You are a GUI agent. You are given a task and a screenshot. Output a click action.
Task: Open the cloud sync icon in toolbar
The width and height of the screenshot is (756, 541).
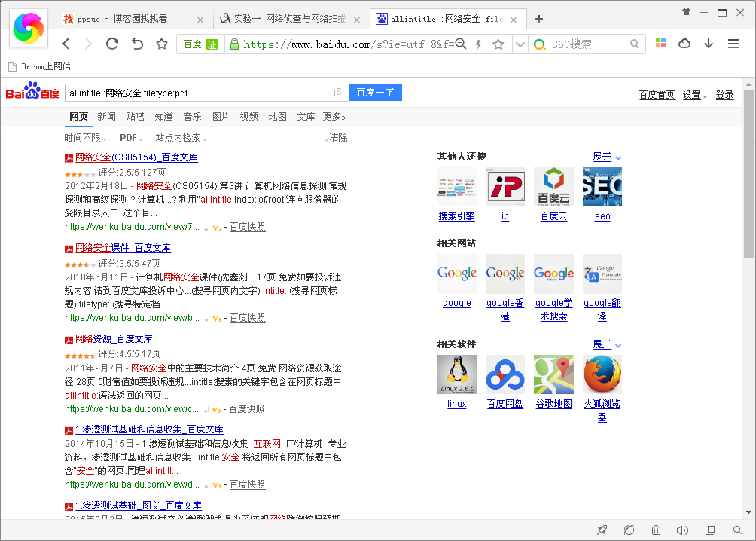click(x=684, y=44)
